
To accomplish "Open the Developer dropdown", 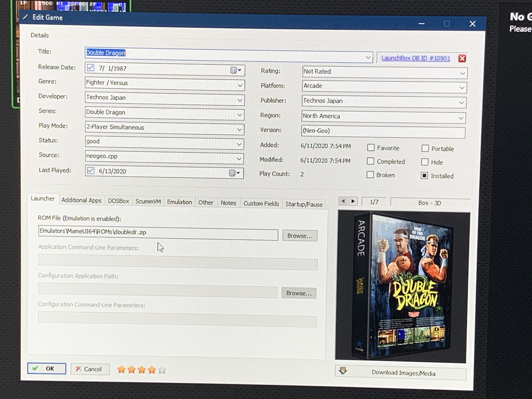I will pyautogui.click(x=240, y=100).
